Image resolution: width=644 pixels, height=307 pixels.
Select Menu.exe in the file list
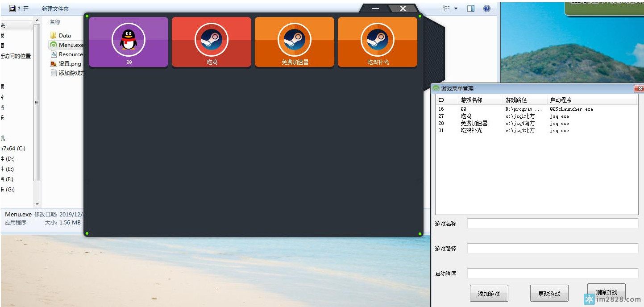tap(71, 45)
